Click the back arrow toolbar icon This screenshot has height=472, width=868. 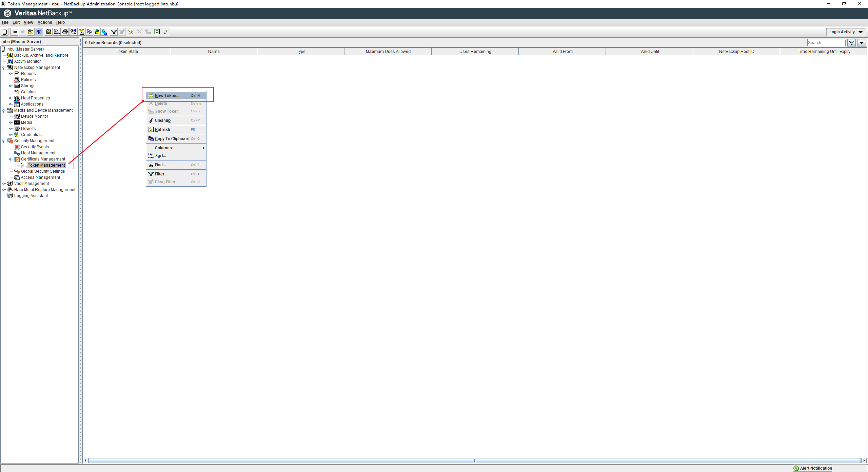click(x=14, y=32)
